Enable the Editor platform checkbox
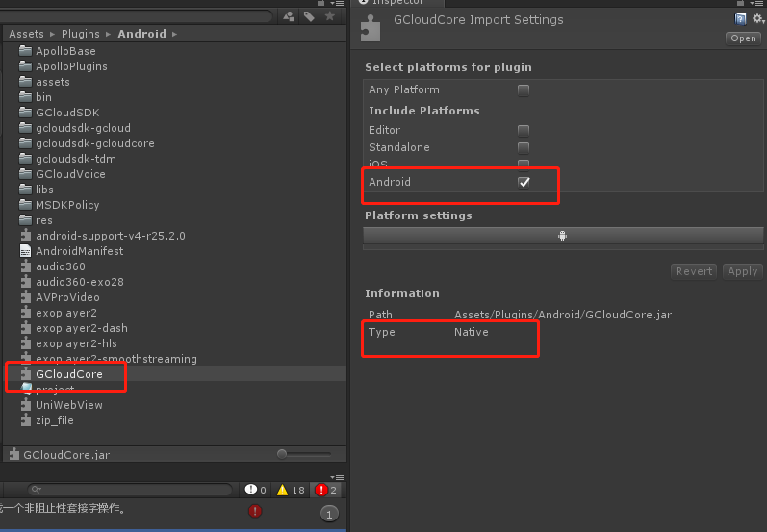 (x=524, y=131)
